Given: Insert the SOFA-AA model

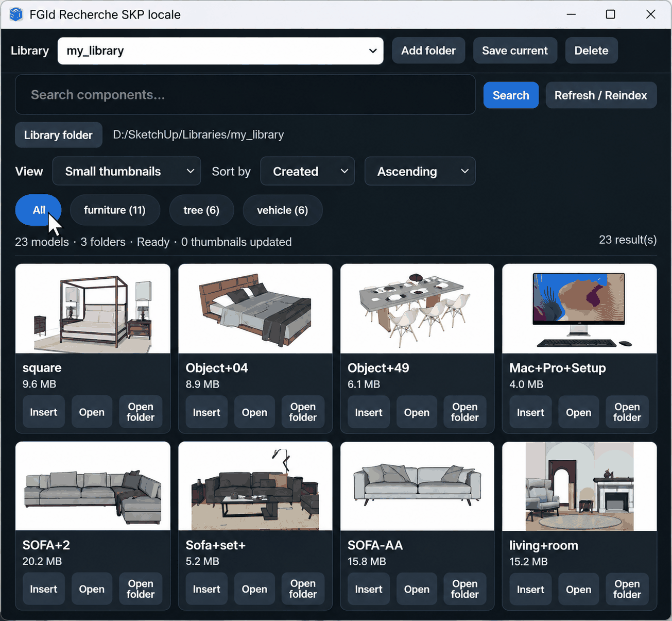Looking at the screenshot, I should coord(369,589).
